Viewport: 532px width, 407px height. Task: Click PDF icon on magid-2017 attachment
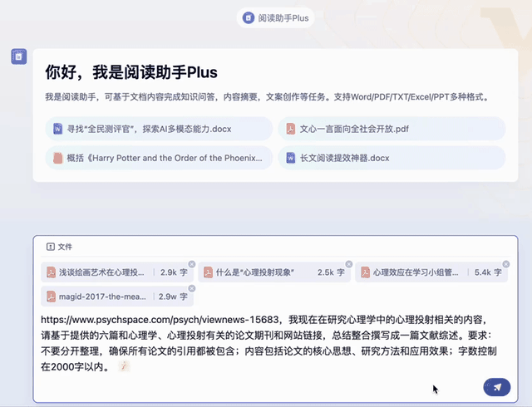tap(51, 297)
